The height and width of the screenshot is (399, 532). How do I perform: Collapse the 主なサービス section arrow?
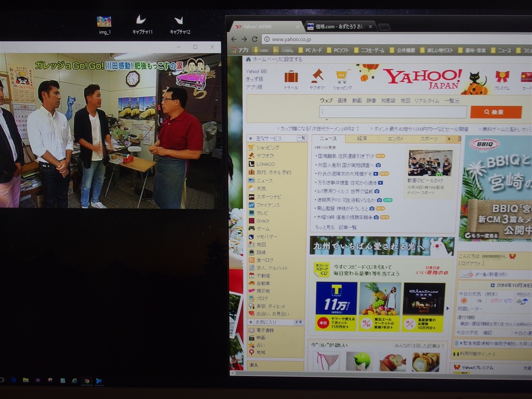251,138
